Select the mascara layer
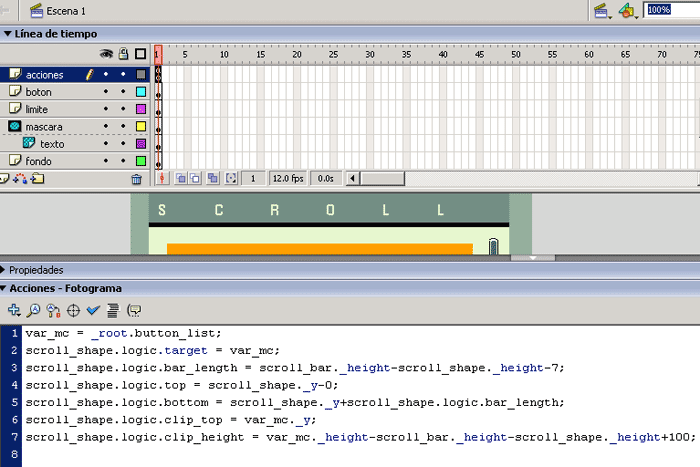 click(x=45, y=127)
